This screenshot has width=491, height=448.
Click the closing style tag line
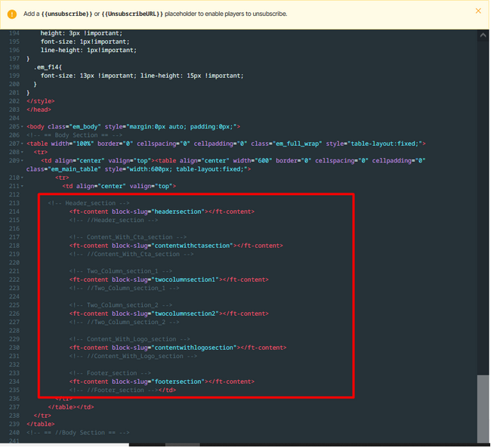click(40, 101)
